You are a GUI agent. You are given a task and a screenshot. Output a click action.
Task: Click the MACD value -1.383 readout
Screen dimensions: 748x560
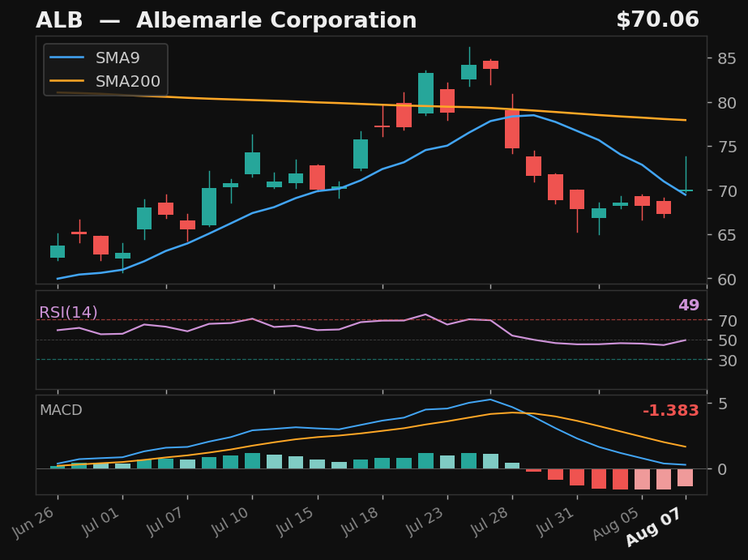(671, 410)
